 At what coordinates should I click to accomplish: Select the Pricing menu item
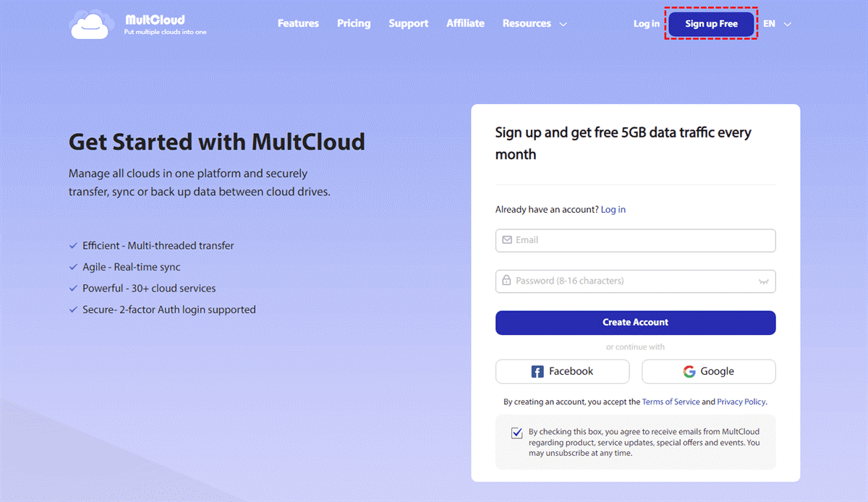[x=354, y=23]
